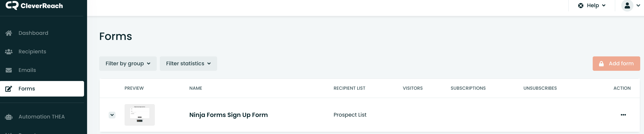Screen dimensions: 644x134
Task: Click the Add form button
Action: coord(616,63)
